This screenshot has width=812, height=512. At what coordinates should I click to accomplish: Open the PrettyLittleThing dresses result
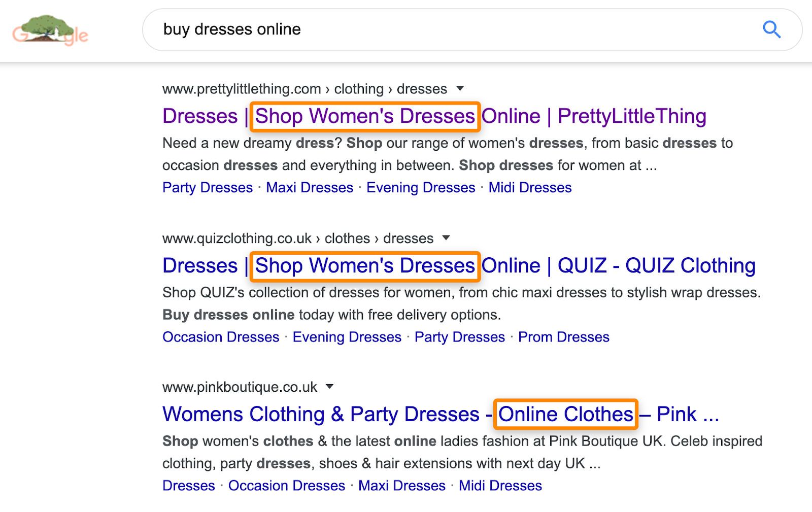click(x=434, y=116)
